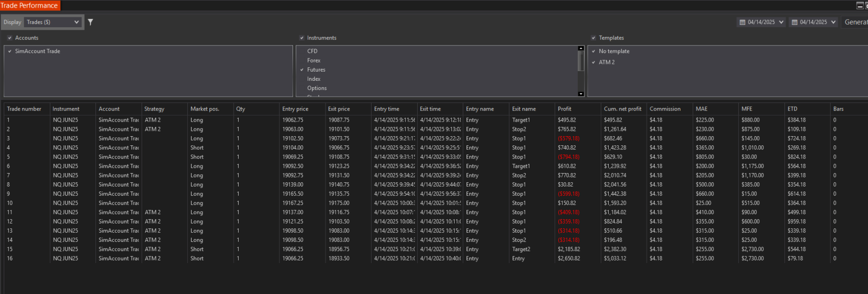
Task: Sort by MAE column header
Action: coord(701,109)
